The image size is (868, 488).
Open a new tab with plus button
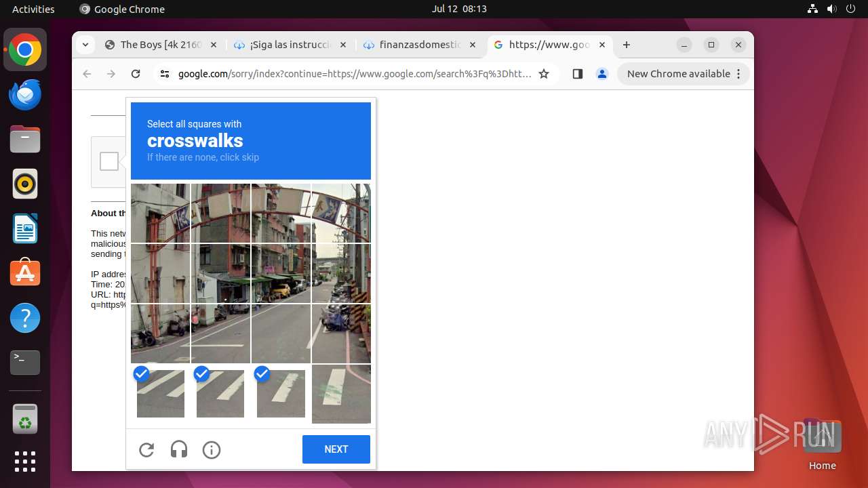[x=627, y=45]
